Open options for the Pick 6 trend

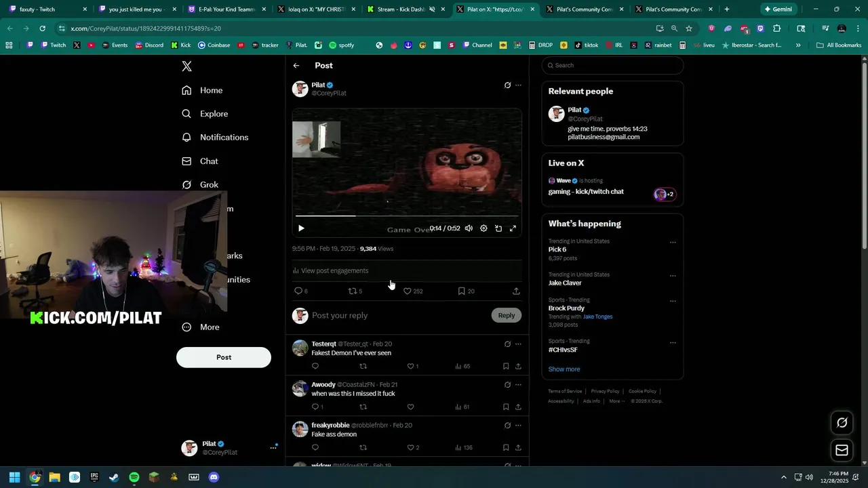coord(673,242)
